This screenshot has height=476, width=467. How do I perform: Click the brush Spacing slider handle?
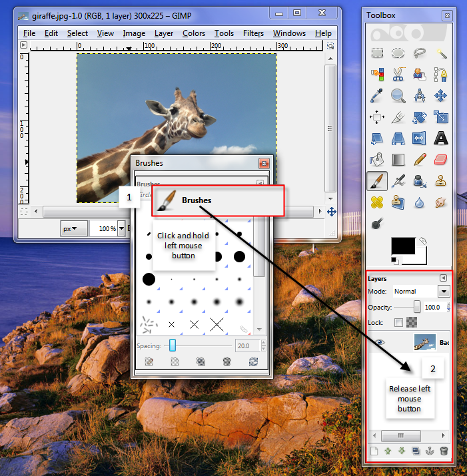[173, 346]
